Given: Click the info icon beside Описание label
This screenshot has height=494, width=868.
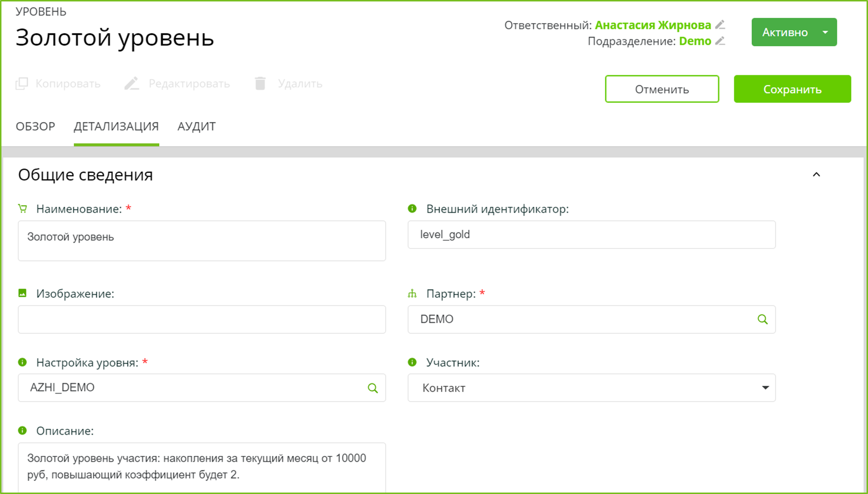Looking at the screenshot, I should [x=22, y=430].
